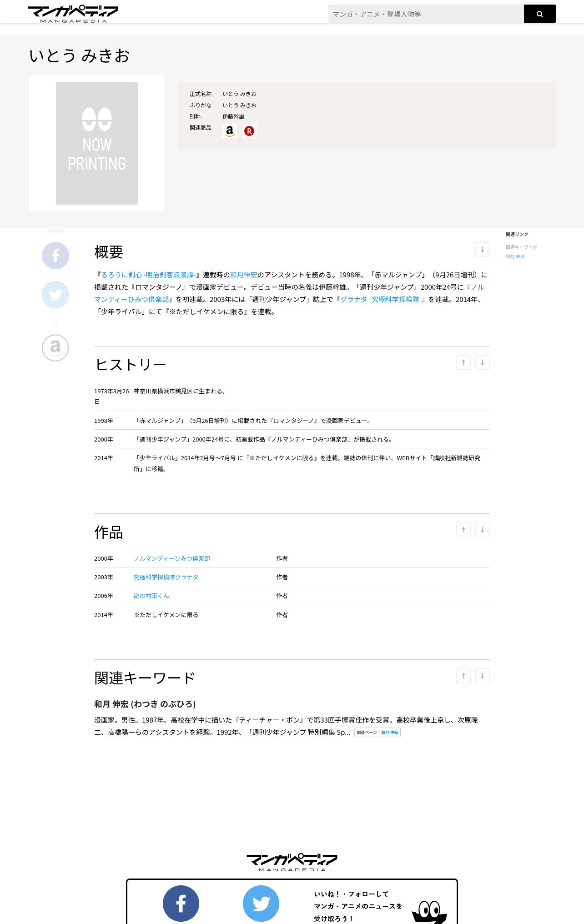Focus the manga/anime search field
Image resolution: width=584 pixels, height=924 pixels.
[426, 14]
